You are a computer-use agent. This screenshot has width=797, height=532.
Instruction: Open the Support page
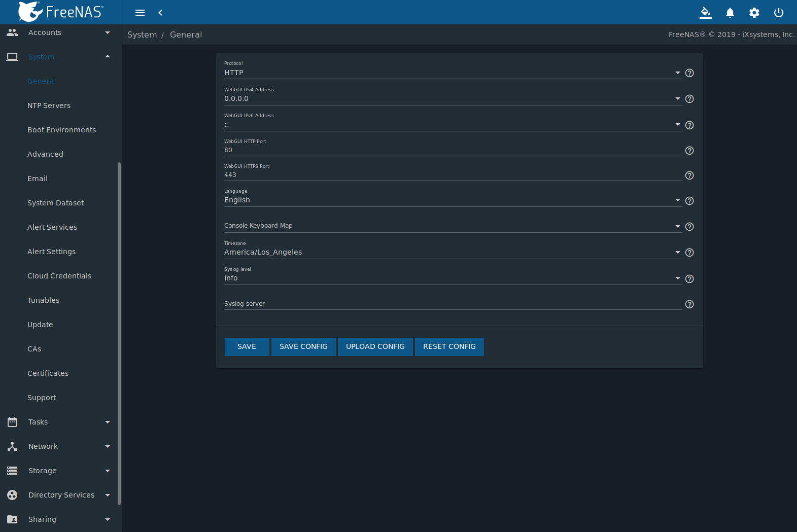[42, 398]
